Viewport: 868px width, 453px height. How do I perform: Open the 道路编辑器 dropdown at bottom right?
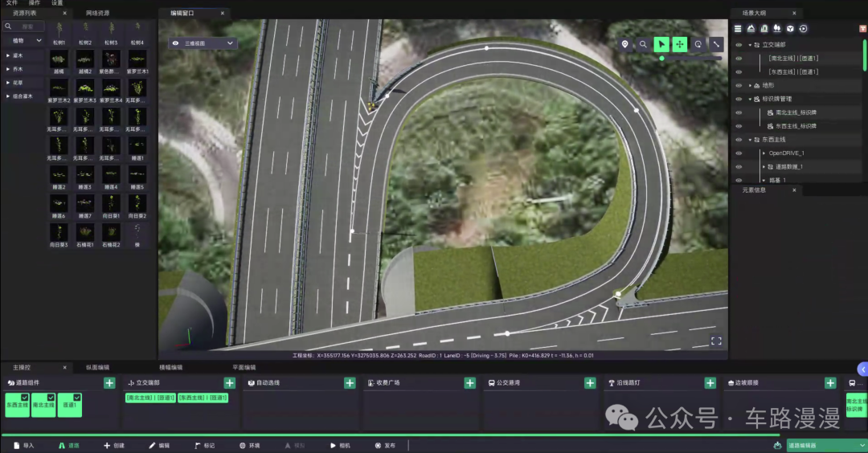tap(826, 445)
